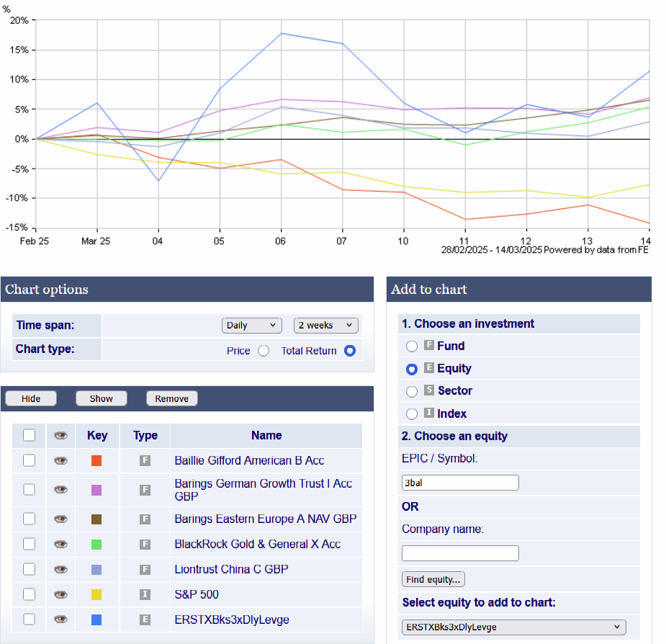Click the eye icon for Barings Eastern Europe
The height and width of the screenshot is (644, 666).
point(61,519)
